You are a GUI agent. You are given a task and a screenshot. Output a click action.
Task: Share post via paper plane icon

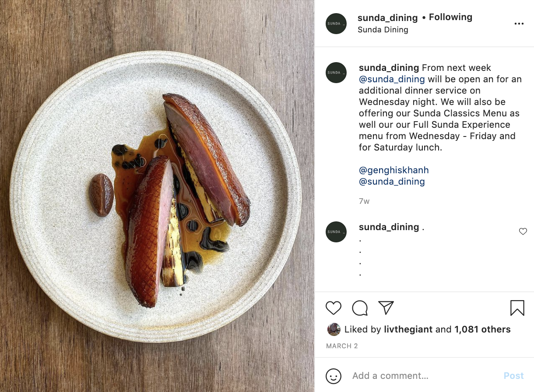pos(386,308)
